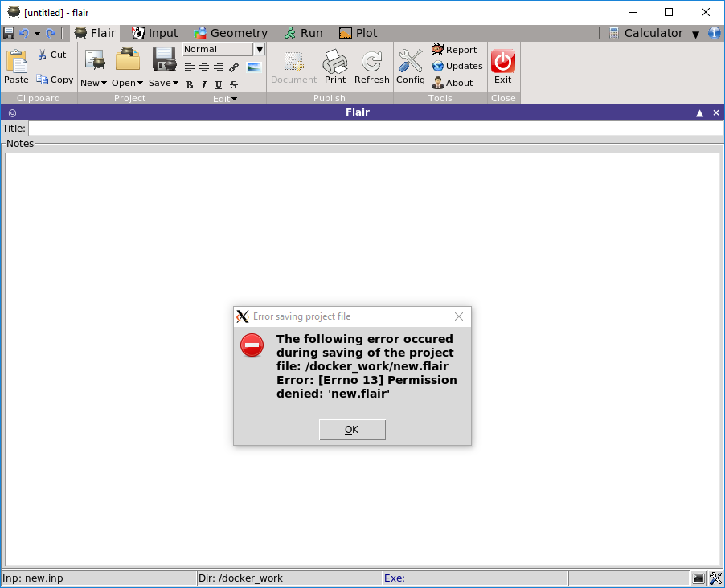Close the Error saving project file dialog
Image resolution: width=725 pixels, height=588 pixels.
[x=459, y=316]
